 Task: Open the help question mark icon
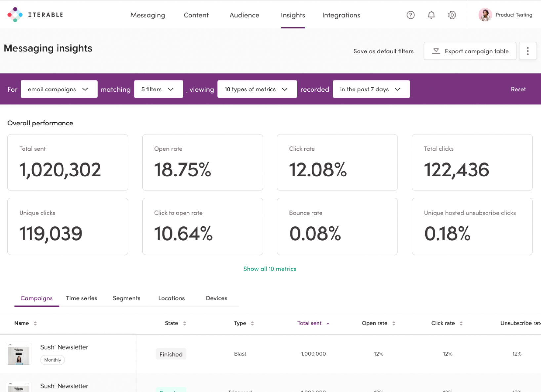(410, 15)
